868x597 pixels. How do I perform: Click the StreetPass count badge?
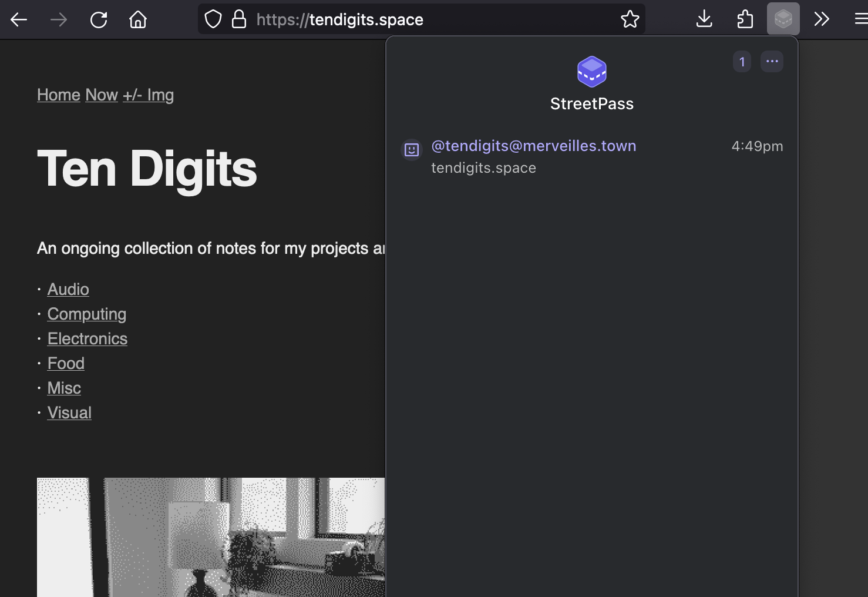click(742, 62)
